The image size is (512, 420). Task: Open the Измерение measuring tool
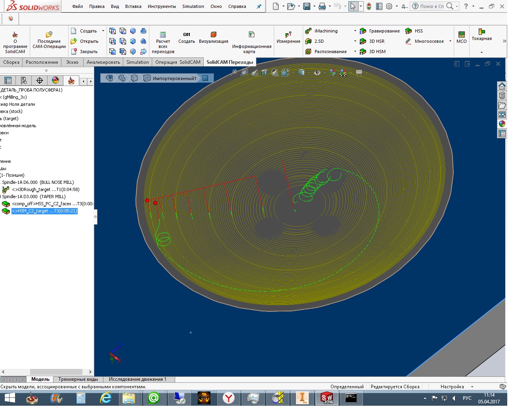pyautogui.click(x=288, y=38)
